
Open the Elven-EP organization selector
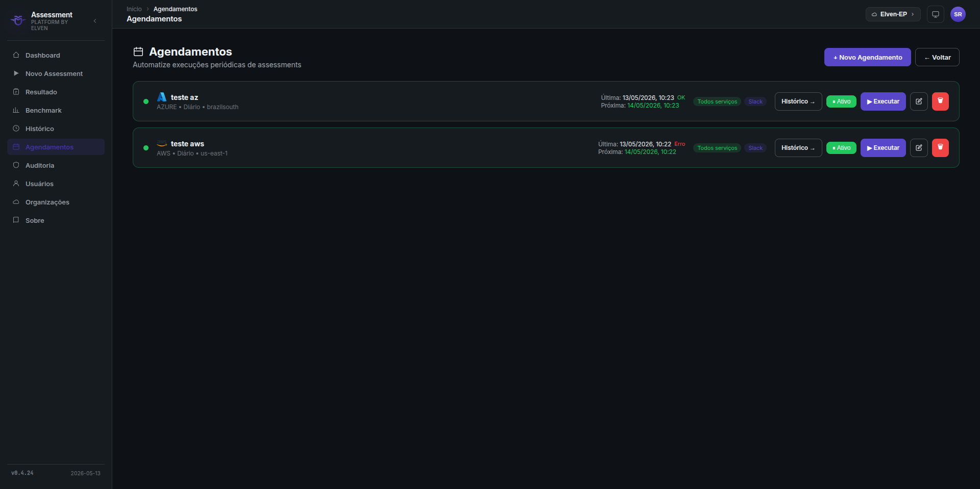(893, 14)
